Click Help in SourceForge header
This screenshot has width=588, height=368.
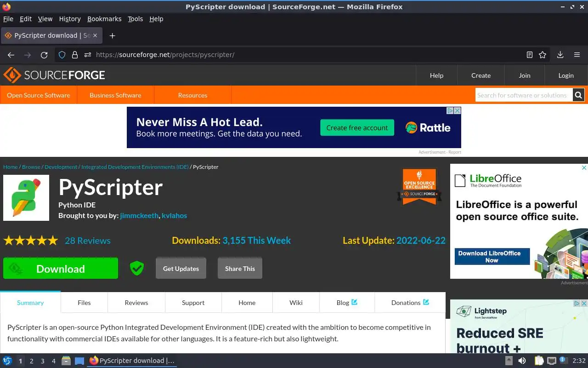point(436,75)
